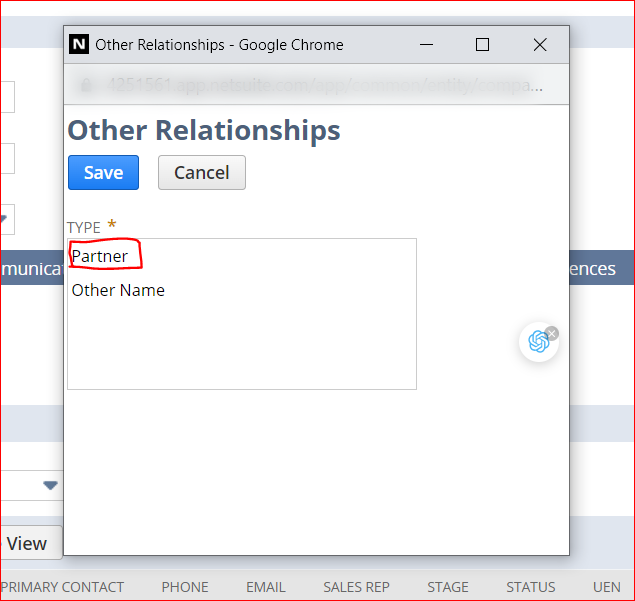635x601 pixels.
Task: Click the Cancel button
Action: coord(202,173)
